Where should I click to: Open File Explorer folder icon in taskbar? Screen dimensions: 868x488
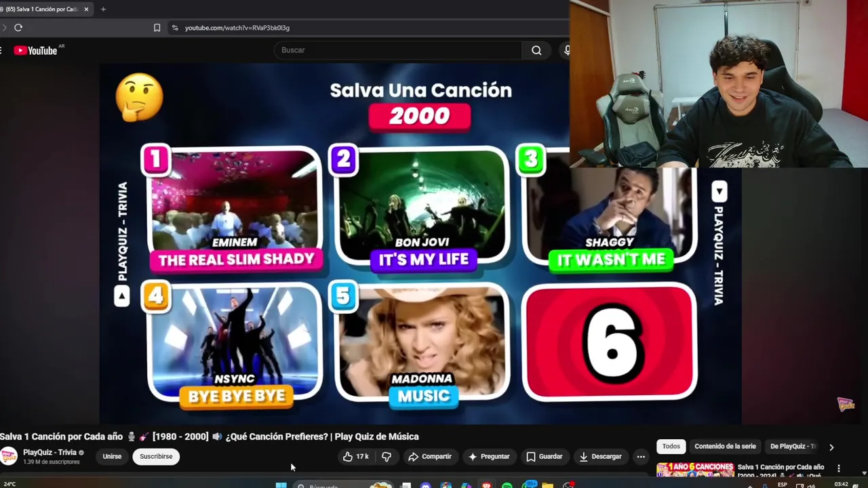547,485
